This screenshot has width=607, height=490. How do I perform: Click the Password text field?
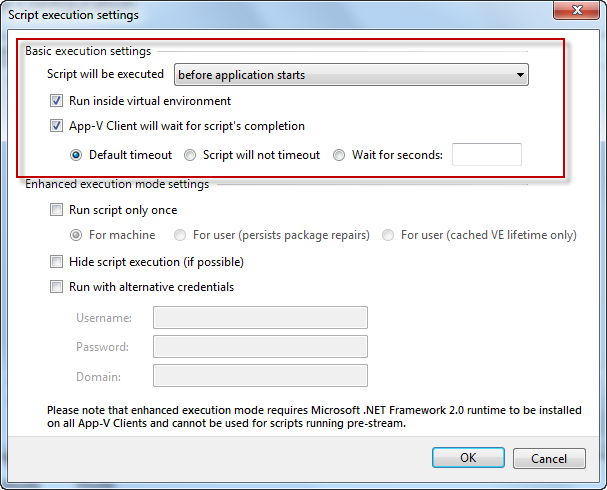[x=260, y=347]
